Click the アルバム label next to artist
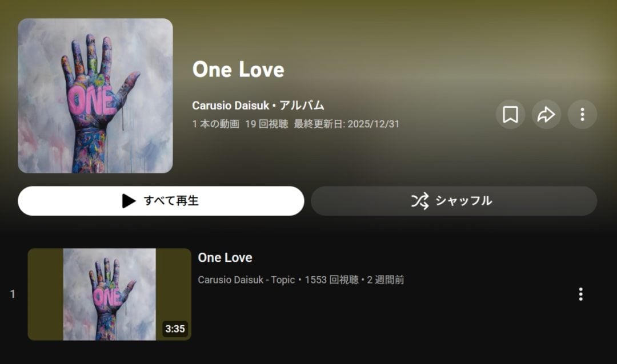This screenshot has width=617, height=364. (x=302, y=106)
